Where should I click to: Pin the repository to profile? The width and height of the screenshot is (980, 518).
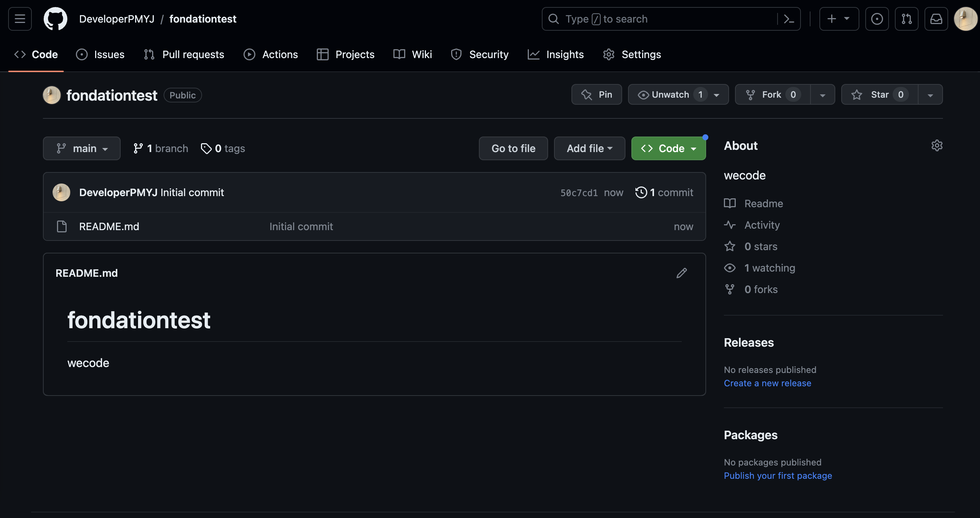point(597,94)
